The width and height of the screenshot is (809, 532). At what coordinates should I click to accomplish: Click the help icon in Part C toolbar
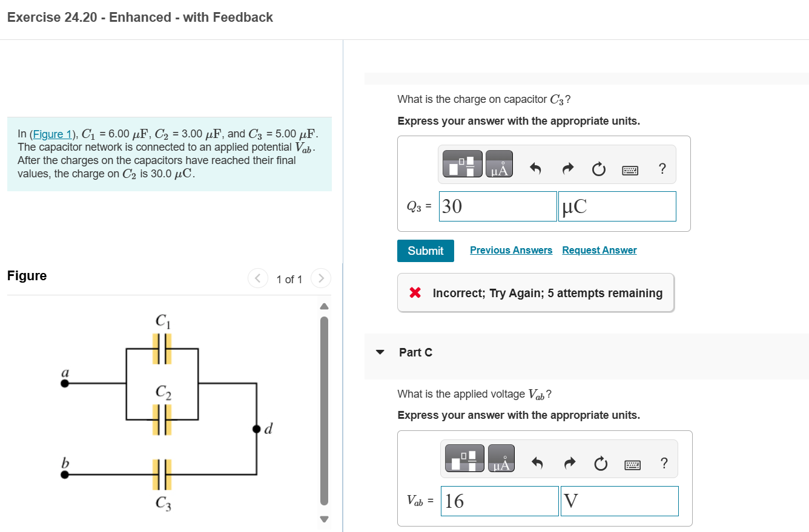click(x=664, y=464)
